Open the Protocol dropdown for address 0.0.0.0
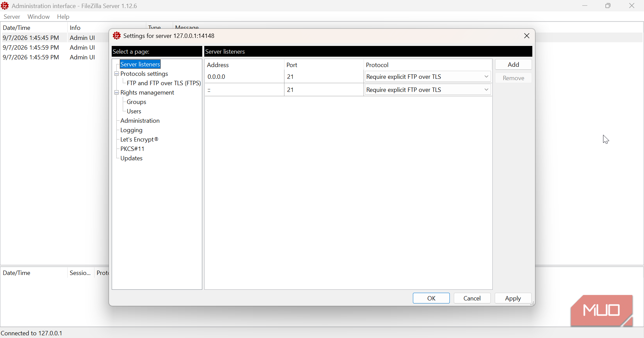Viewport: 644px width, 338px height. coord(428,77)
